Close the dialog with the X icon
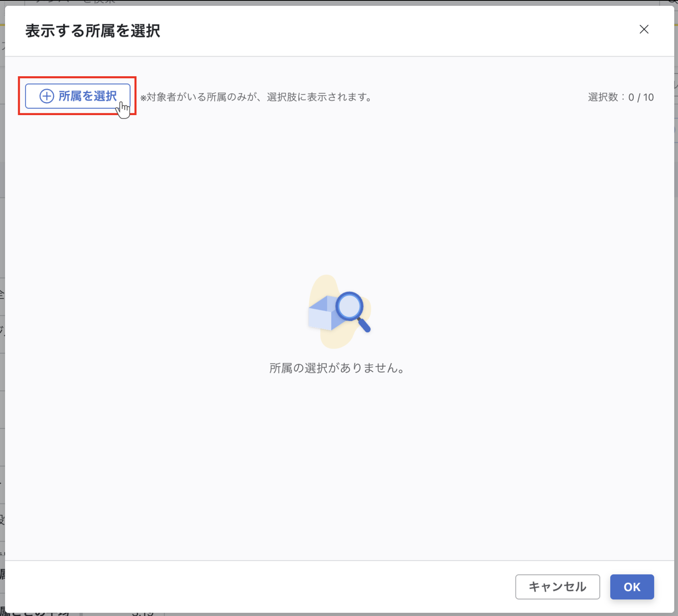678x616 pixels. tap(644, 29)
